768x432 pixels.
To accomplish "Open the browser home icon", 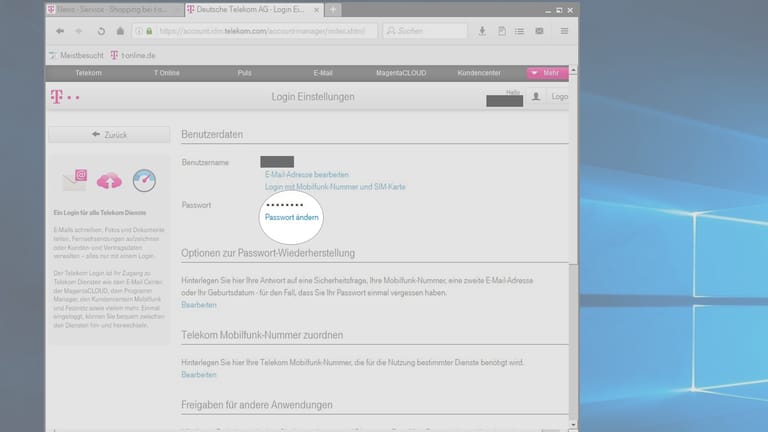I will point(120,31).
